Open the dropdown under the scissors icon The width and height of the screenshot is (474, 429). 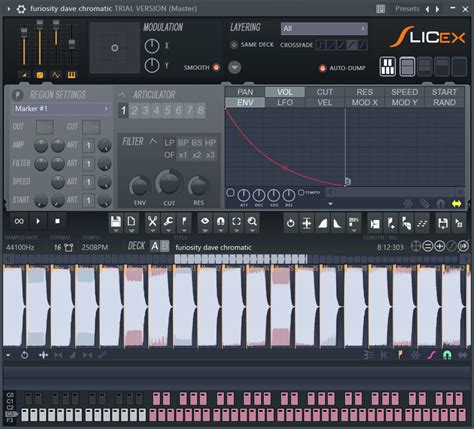152,231
